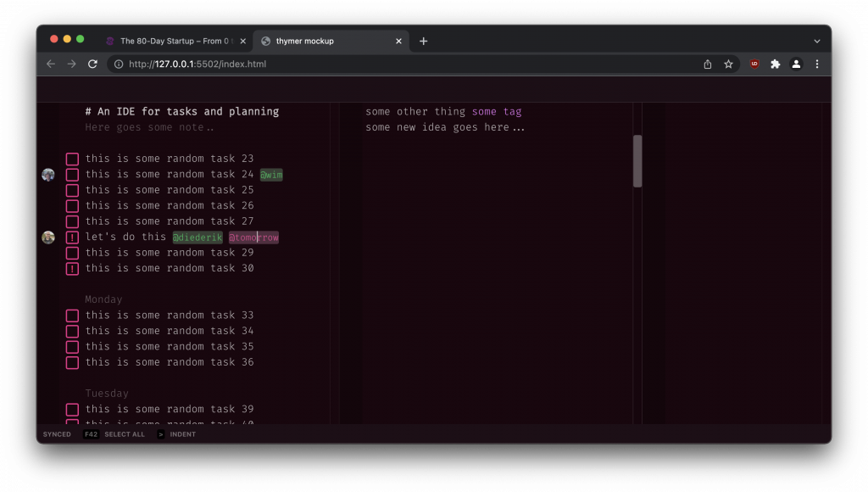Click the avatar beside 'let's do this'
The image size is (868, 492).
click(x=48, y=238)
